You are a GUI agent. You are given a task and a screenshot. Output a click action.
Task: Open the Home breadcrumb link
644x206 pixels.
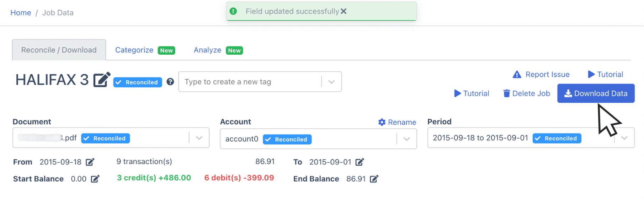click(21, 12)
